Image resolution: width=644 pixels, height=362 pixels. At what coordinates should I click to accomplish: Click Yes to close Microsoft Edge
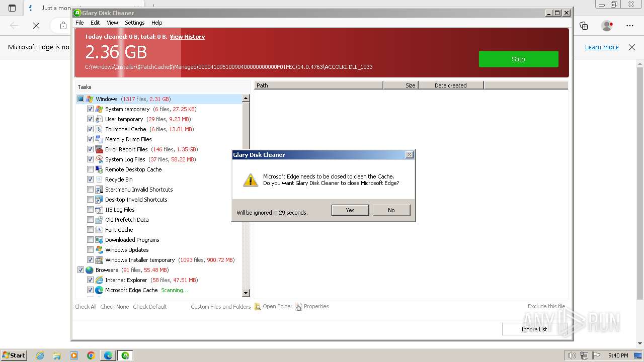pos(350,210)
